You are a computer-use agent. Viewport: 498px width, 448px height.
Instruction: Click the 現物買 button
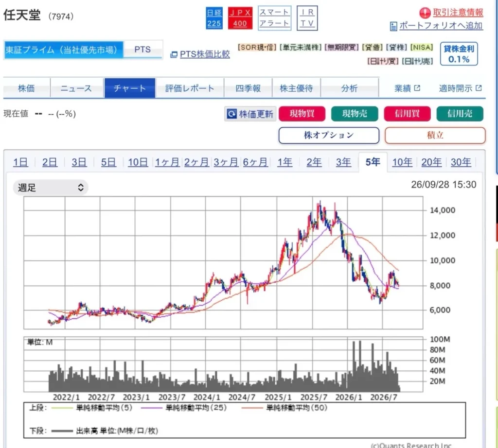[x=302, y=114]
